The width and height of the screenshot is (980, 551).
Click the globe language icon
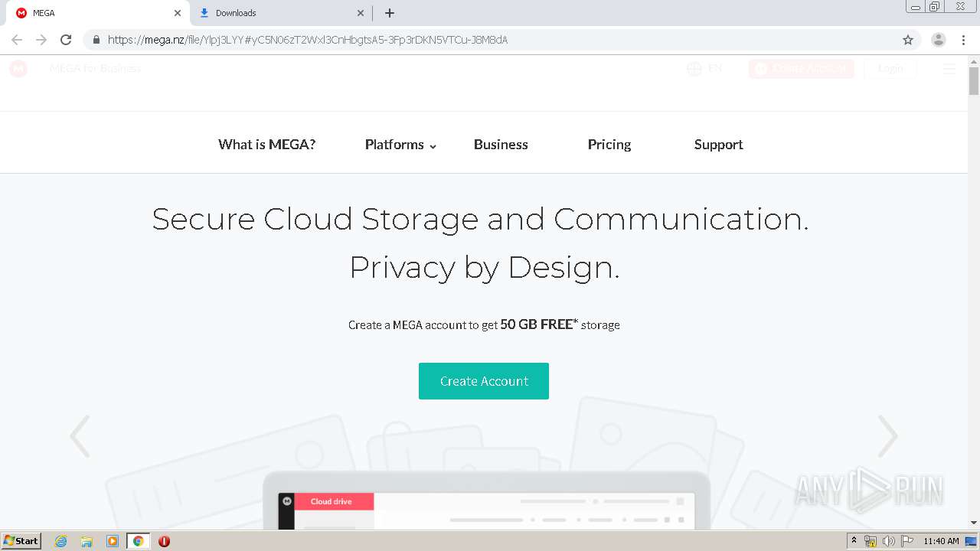click(x=694, y=69)
